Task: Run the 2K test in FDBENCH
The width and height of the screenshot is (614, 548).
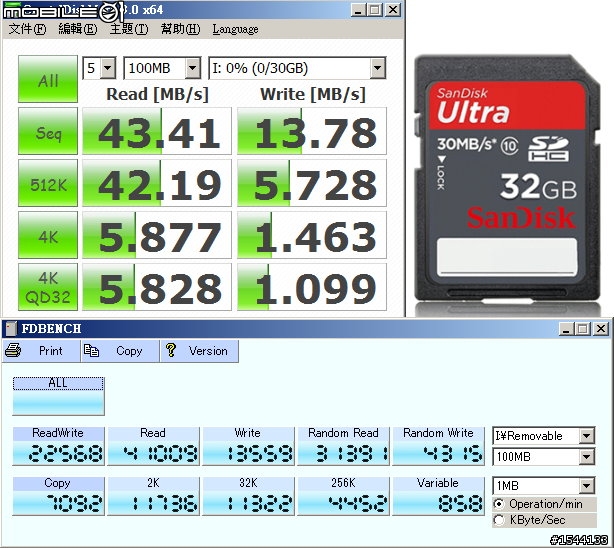Action: (154, 496)
